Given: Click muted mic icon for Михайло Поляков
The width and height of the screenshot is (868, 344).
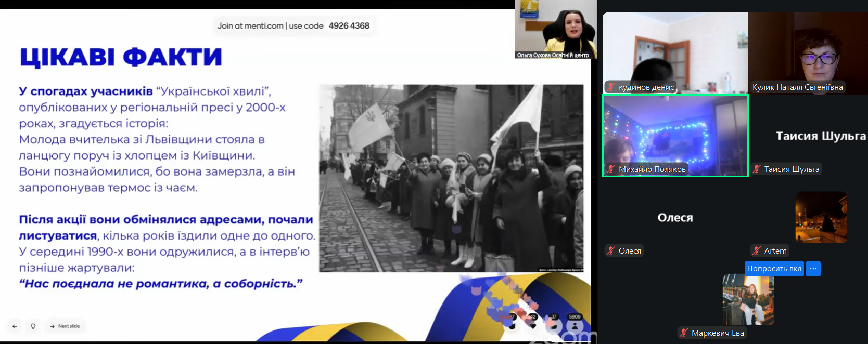Looking at the screenshot, I should point(611,169).
